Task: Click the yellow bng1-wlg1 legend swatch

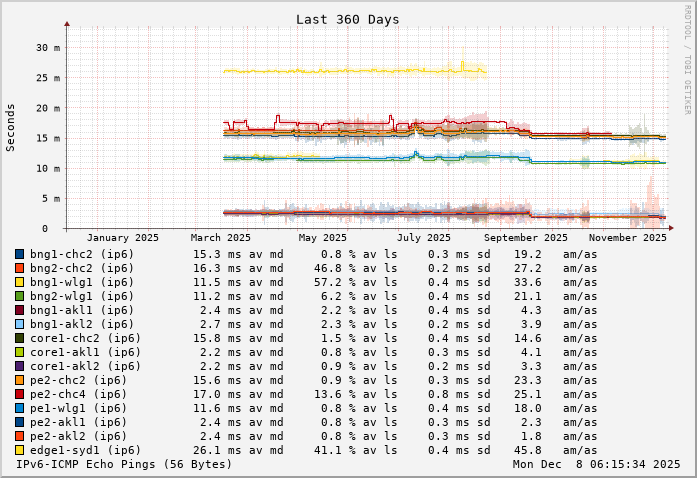Action: tap(19, 282)
